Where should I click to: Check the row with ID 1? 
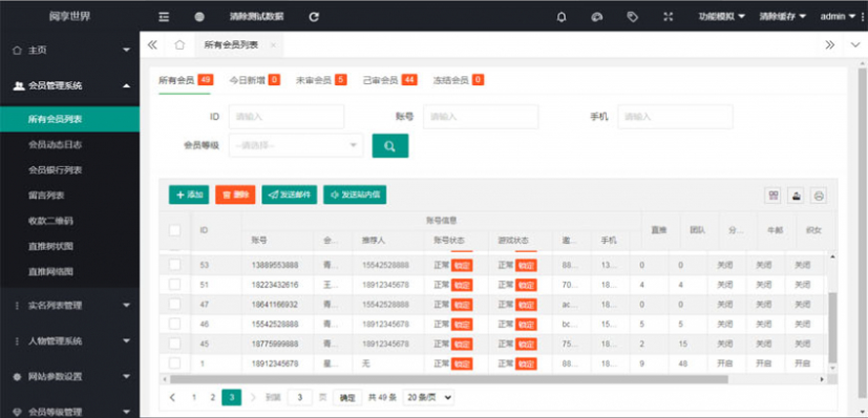[x=174, y=363]
